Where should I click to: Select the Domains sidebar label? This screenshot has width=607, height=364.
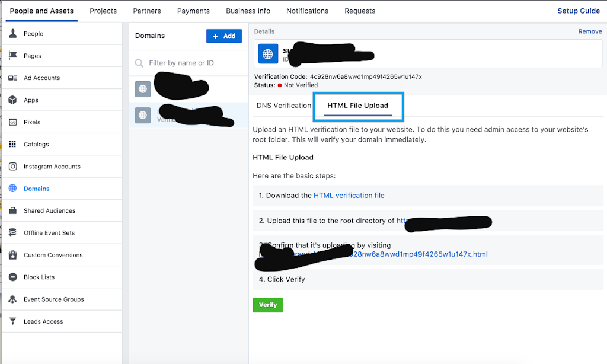(37, 189)
